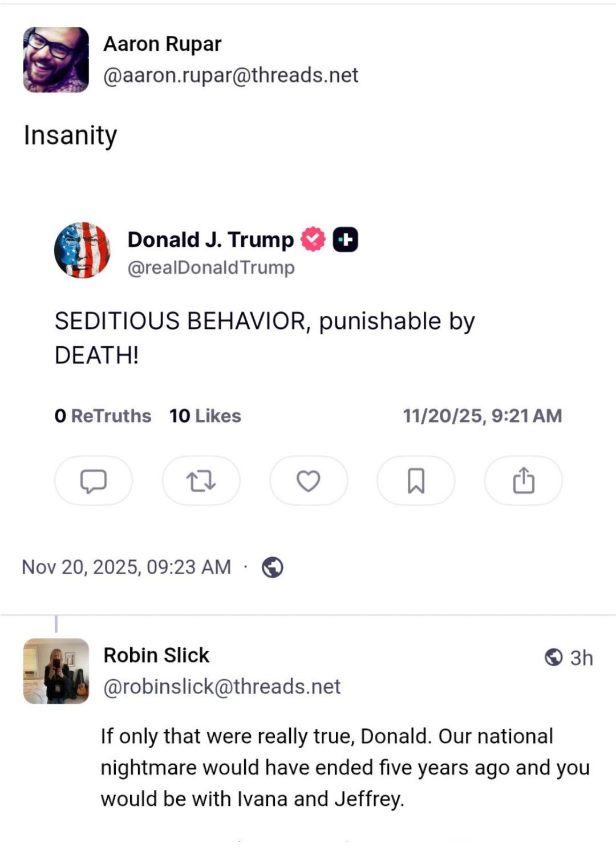
Task: Open Aaron Rupar's profile picture
Action: [x=56, y=59]
